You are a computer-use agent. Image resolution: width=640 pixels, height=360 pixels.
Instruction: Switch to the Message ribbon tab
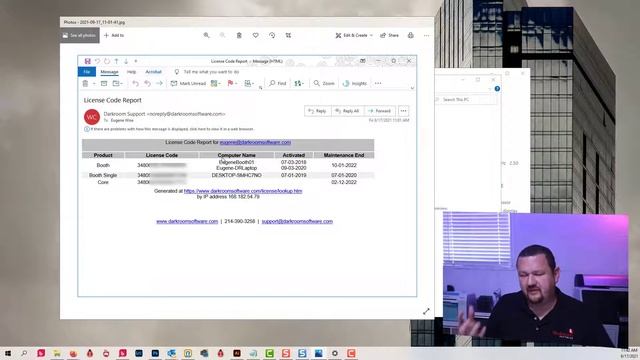pos(109,72)
